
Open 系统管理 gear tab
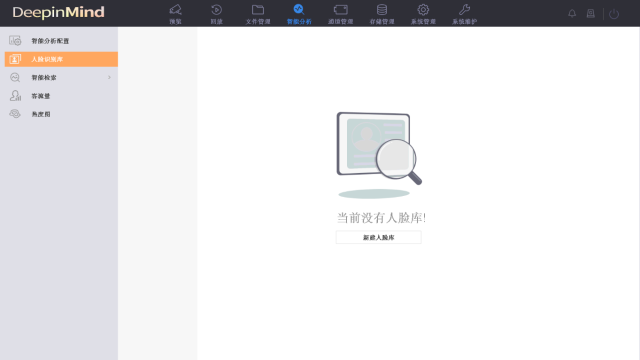pyautogui.click(x=423, y=14)
